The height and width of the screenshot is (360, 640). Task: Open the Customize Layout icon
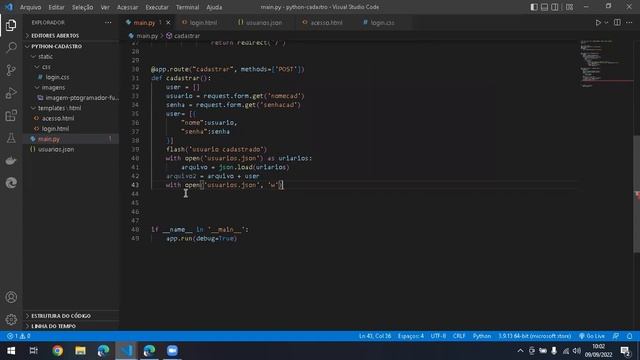tap(569, 7)
